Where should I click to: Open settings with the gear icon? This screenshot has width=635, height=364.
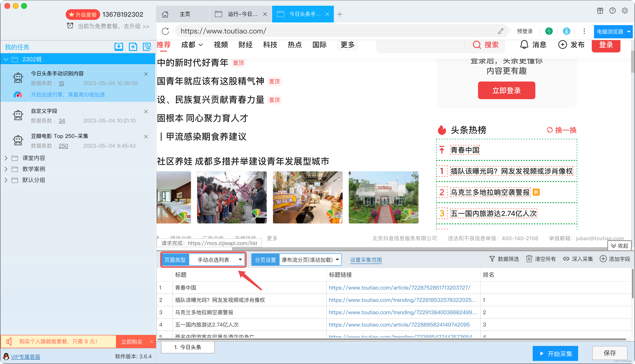[624, 11]
